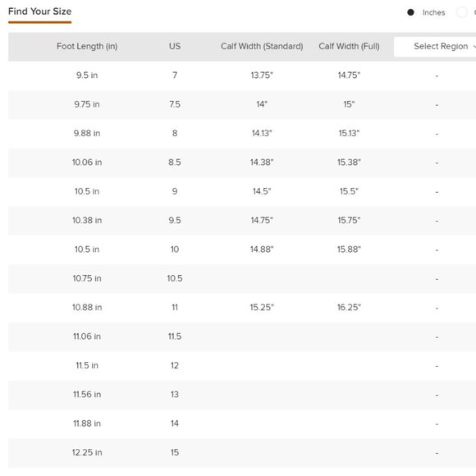This screenshot has height=476, width=476.
Task: Click the Inches label text
Action: [433, 13]
